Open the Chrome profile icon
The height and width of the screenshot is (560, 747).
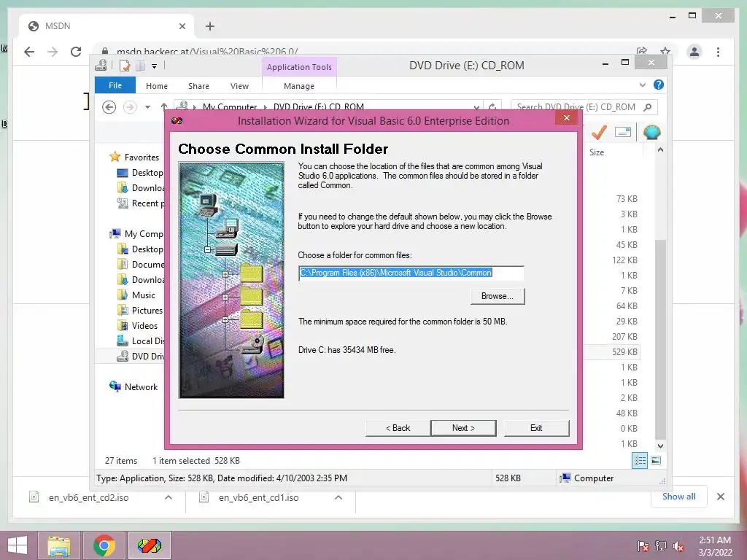(694, 52)
